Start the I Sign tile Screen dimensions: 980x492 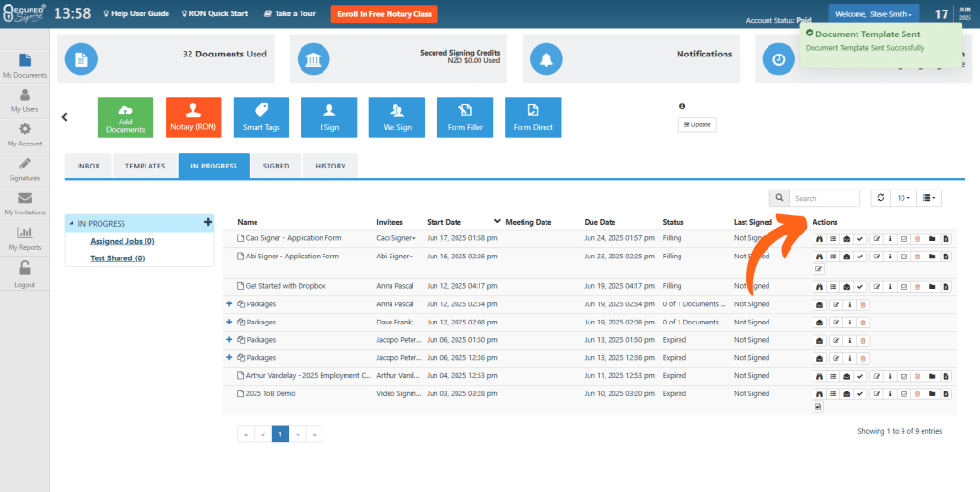(x=329, y=117)
